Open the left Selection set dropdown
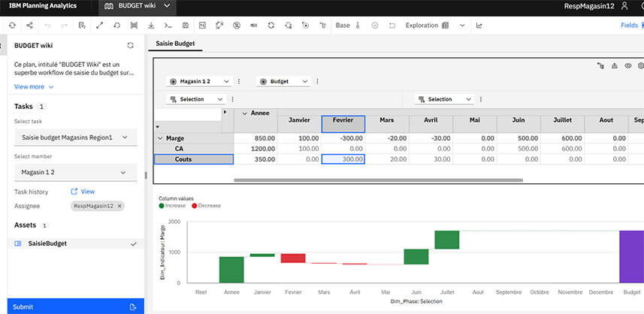Viewport: 644px width, 314px height. 196,99
